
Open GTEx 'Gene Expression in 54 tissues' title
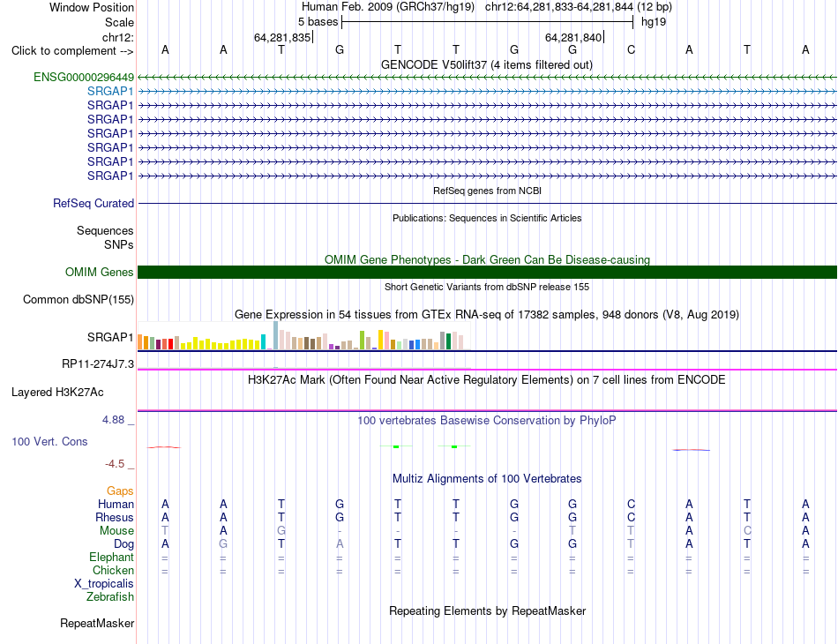487,314
